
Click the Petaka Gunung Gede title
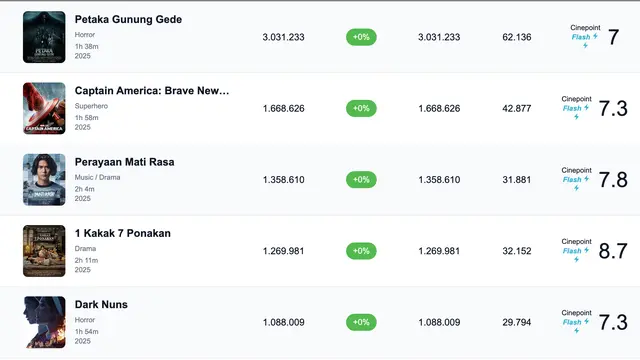(x=128, y=19)
